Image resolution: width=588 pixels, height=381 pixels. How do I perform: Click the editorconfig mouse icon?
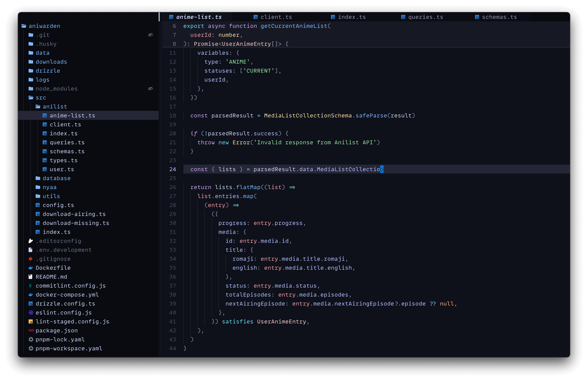point(31,241)
